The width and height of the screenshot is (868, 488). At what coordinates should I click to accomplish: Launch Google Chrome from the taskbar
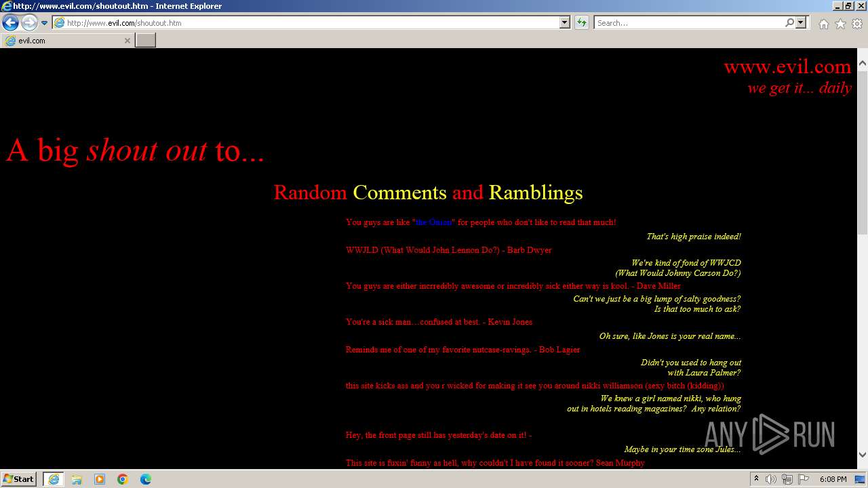pyautogui.click(x=123, y=479)
